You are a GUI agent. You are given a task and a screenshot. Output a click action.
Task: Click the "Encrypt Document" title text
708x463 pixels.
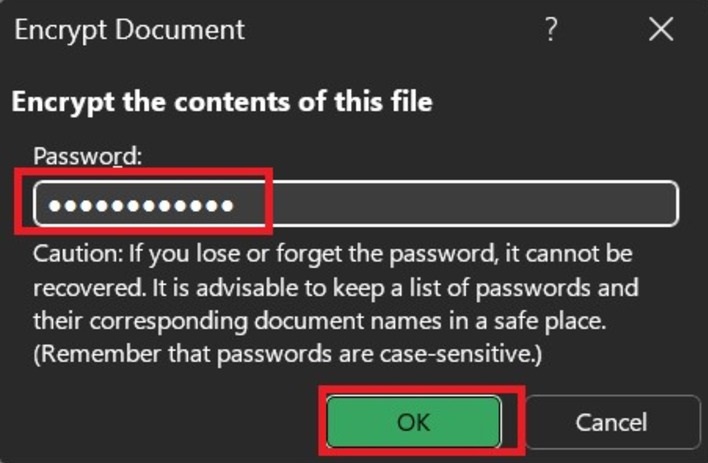point(130,29)
